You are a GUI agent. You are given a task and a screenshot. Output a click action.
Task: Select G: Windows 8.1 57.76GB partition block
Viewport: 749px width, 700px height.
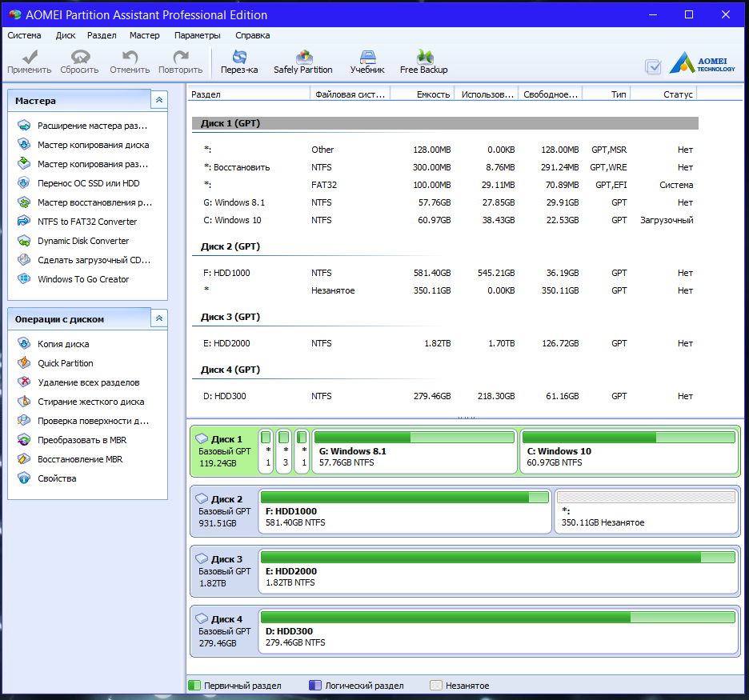(x=415, y=451)
